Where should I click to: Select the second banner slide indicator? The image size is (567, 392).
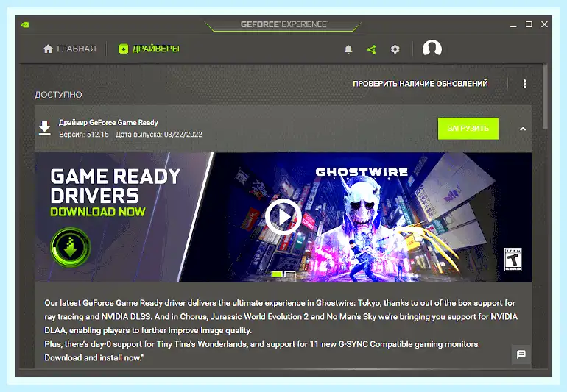coord(290,274)
